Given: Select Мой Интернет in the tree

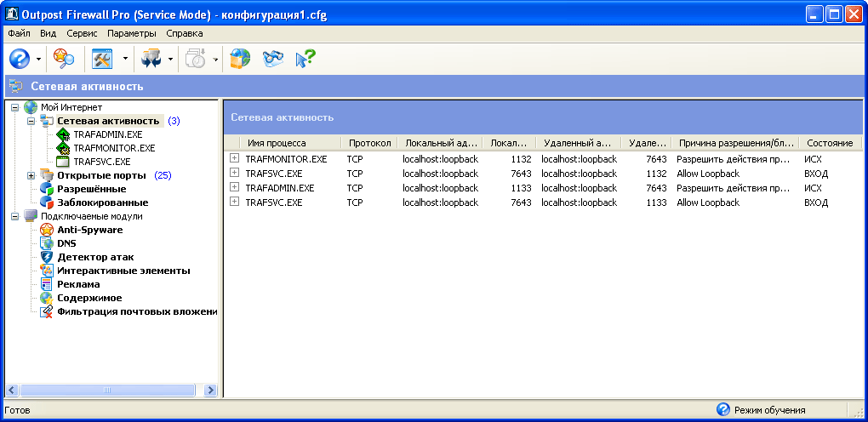Looking at the screenshot, I should coord(71,107).
